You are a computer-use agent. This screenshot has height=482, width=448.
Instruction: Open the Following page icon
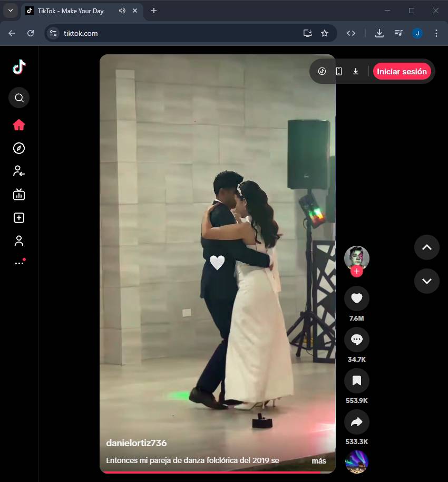point(19,171)
